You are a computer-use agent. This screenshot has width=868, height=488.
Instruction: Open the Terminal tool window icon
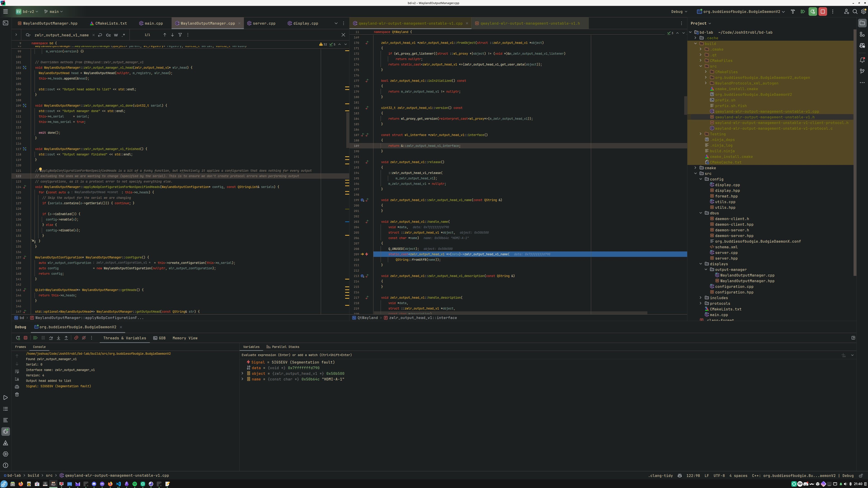point(5,23)
